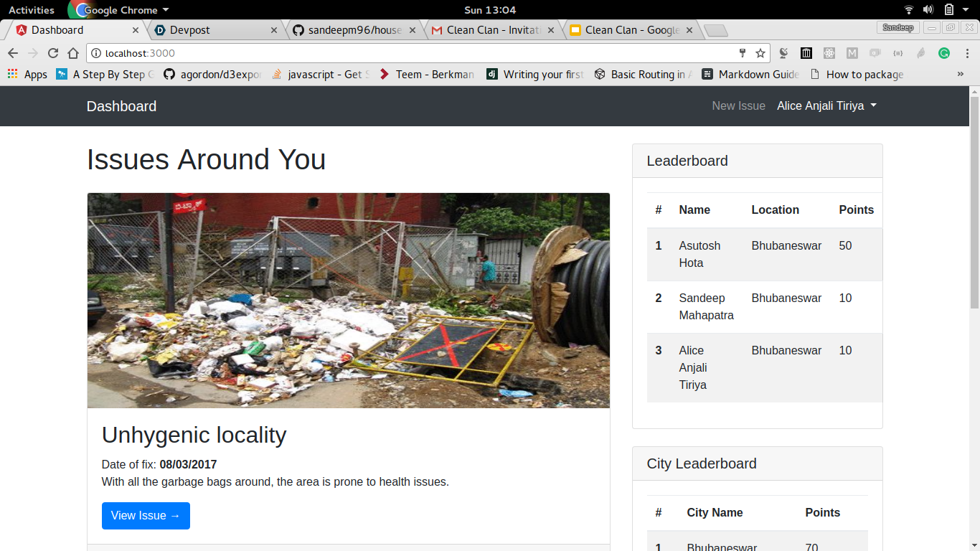Image resolution: width=980 pixels, height=551 pixels.
Task: Click the fix date '08/03/2017'
Action: point(188,464)
